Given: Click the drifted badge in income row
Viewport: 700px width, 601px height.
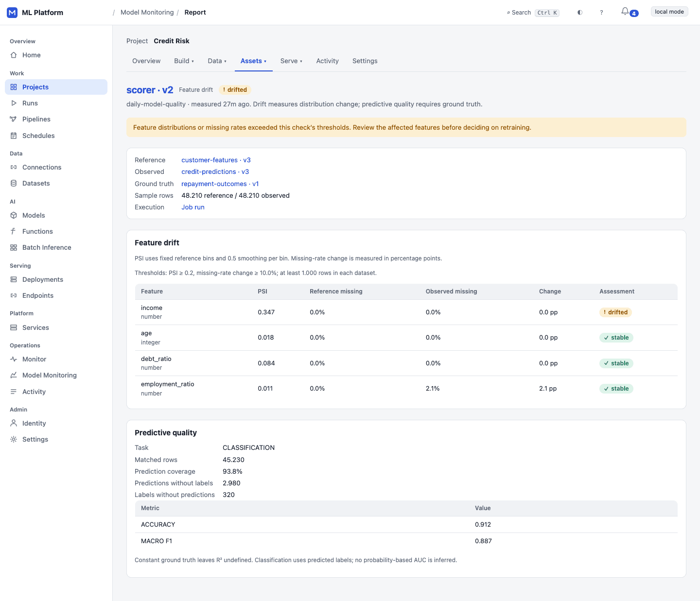Looking at the screenshot, I should point(615,312).
